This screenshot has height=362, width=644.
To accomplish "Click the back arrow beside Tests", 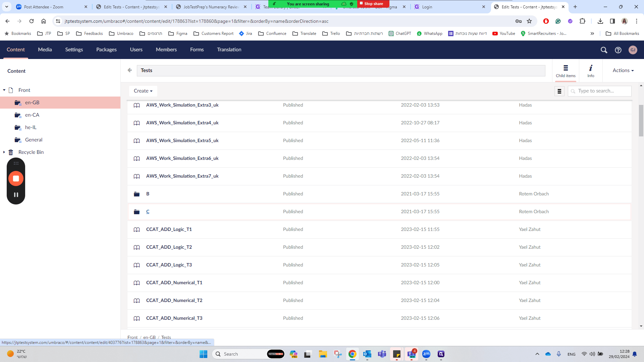I will [x=130, y=70].
